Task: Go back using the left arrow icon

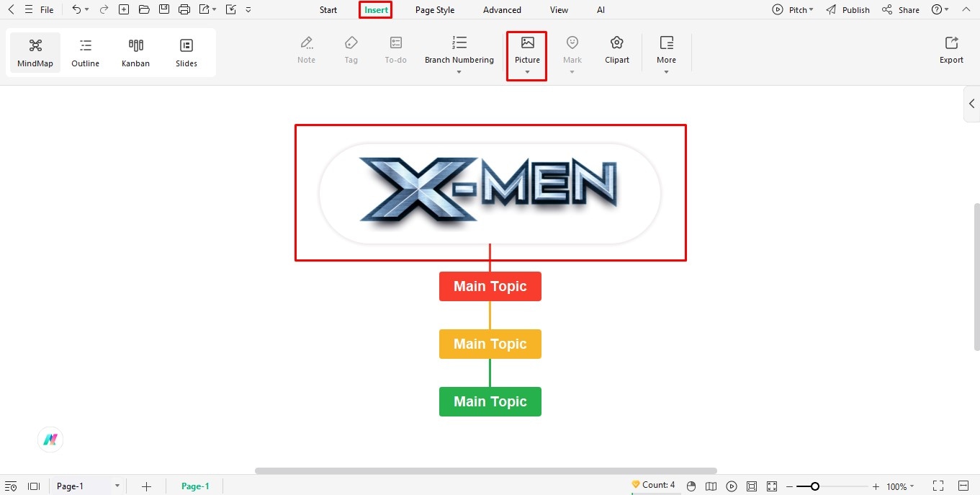Action: [x=11, y=10]
